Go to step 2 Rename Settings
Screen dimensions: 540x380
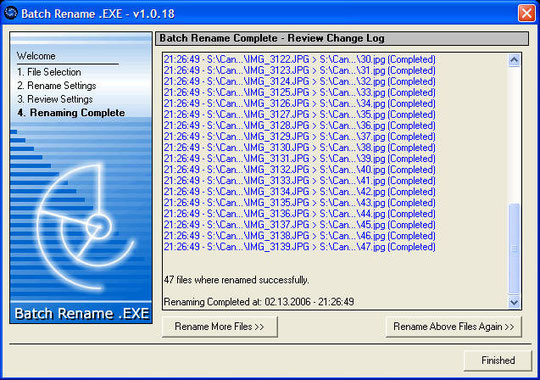[56, 85]
